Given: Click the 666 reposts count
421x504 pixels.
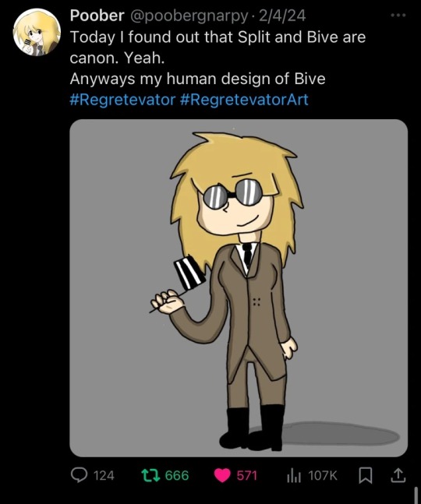Looking at the screenshot, I should (177, 476).
